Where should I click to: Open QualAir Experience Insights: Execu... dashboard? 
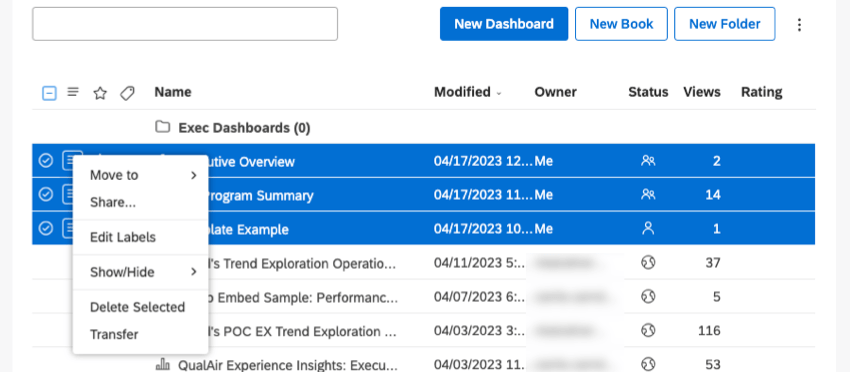(288, 364)
